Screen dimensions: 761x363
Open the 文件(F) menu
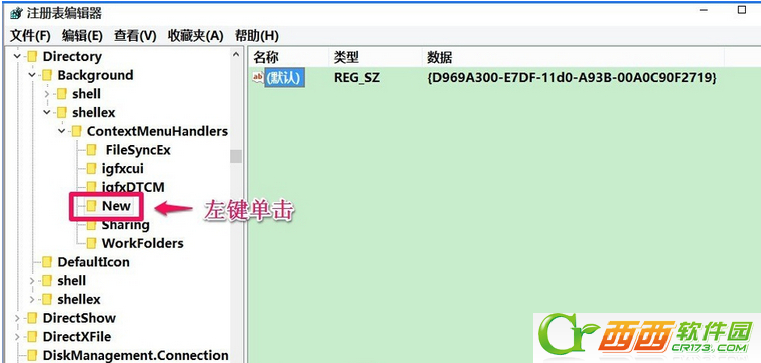[30, 35]
